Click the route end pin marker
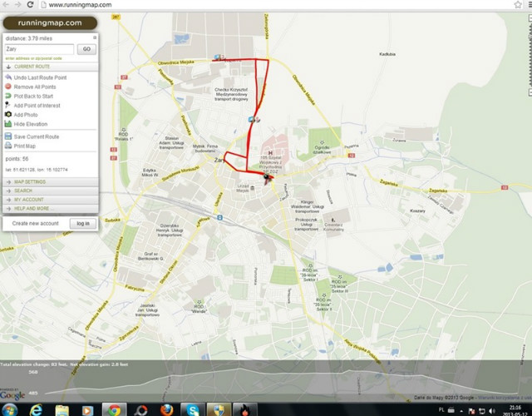This screenshot has height=416, width=532. pyautogui.click(x=267, y=178)
